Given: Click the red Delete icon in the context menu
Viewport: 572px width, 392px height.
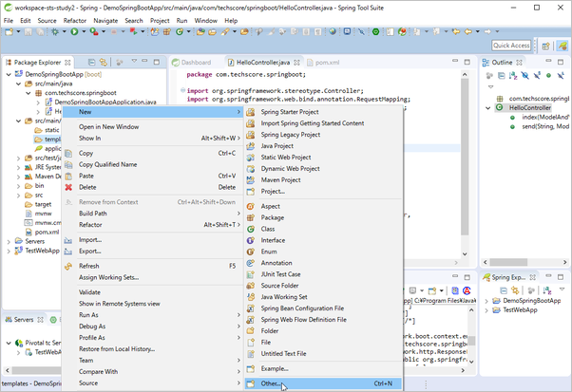Looking at the screenshot, I should point(68,187).
